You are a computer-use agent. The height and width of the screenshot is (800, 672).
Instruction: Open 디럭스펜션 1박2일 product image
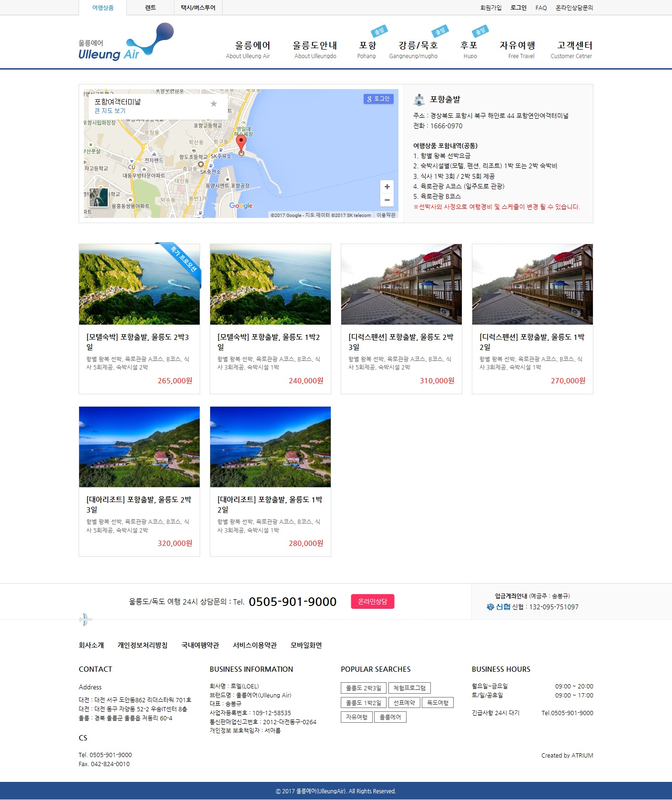(x=532, y=284)
